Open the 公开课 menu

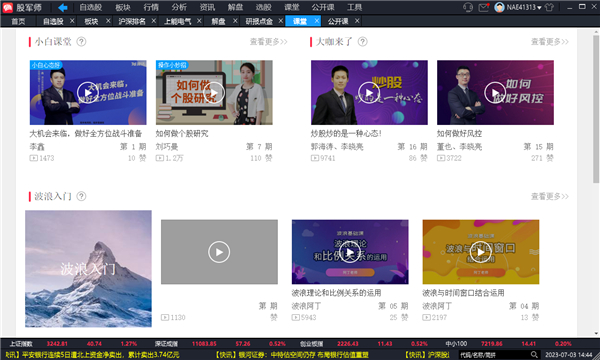[x=323, y=7]
